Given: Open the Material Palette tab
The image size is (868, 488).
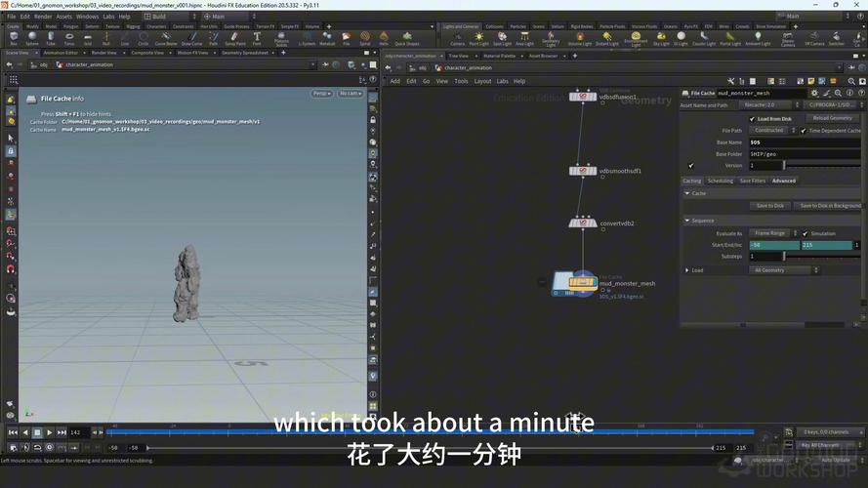Looking at the screenshot, I should pos(499,56).
